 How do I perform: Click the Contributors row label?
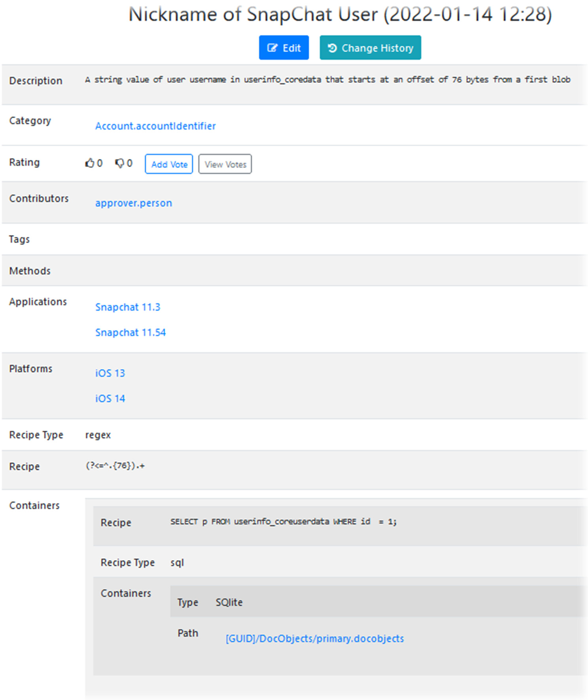[39, 198]
